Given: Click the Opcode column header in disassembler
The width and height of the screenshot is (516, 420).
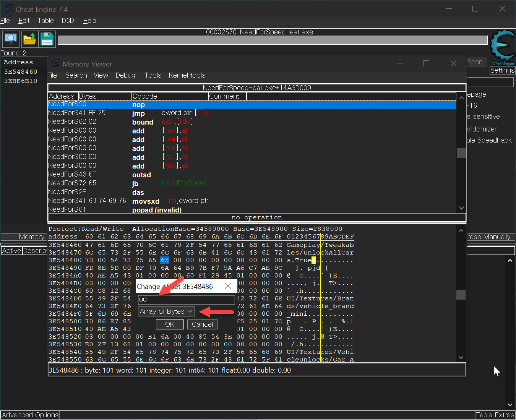Looking at the screenshot, I should click(170, 96).
